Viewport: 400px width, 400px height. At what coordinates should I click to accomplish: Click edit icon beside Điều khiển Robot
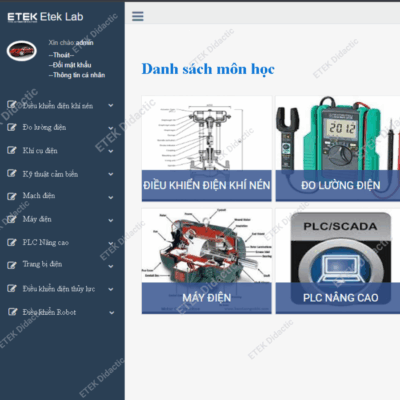(x=13, y=312)
